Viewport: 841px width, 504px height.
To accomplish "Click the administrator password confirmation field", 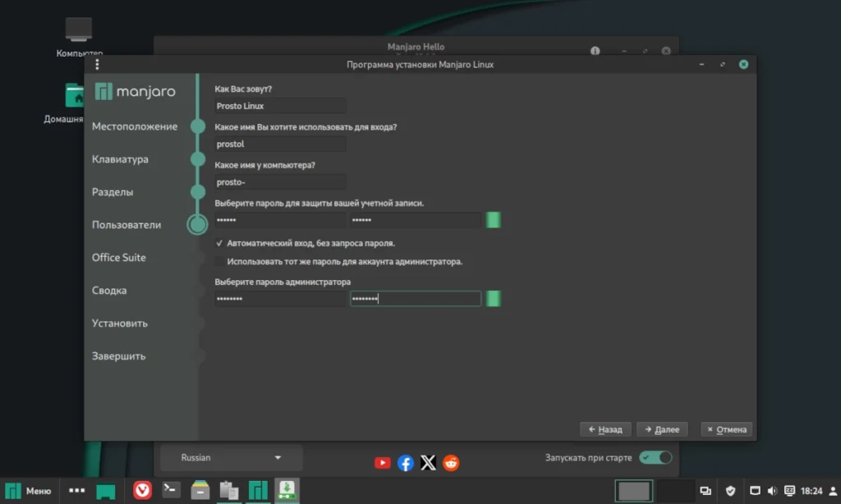I will point(416,299).
